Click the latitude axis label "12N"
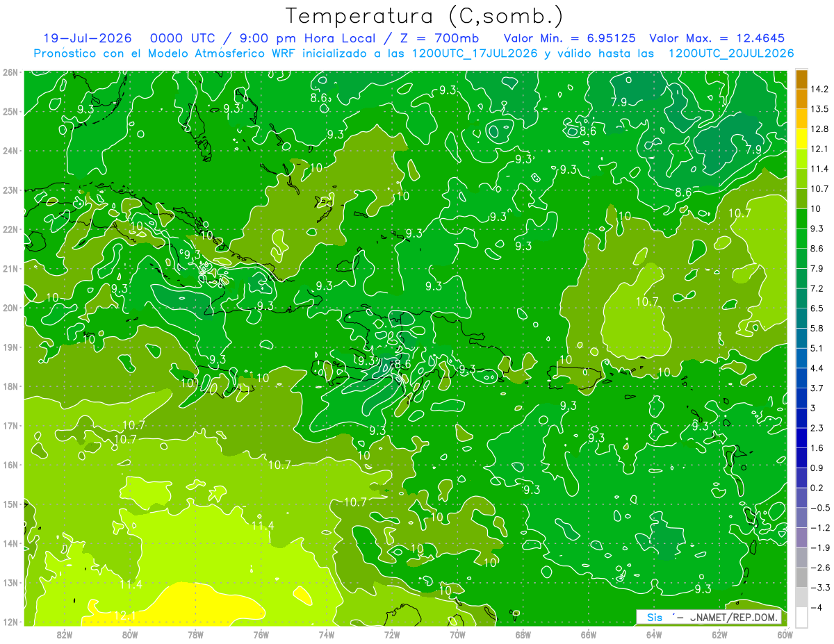834x644 pixels. click(10, 622)
